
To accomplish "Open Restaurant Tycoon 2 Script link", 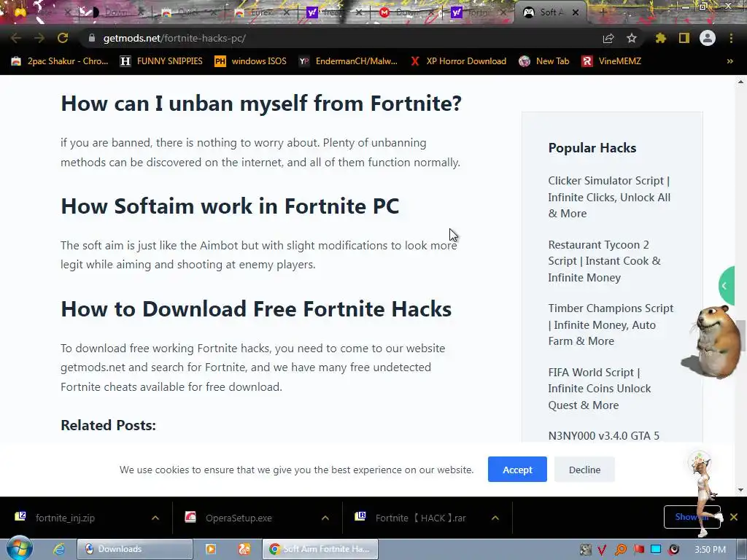I will (x=604, y=261).
